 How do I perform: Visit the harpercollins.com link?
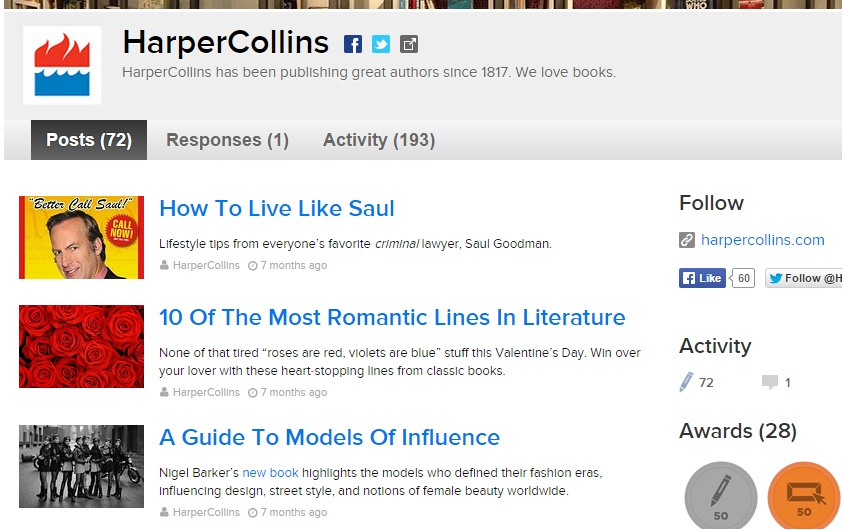tap(762, 240)
